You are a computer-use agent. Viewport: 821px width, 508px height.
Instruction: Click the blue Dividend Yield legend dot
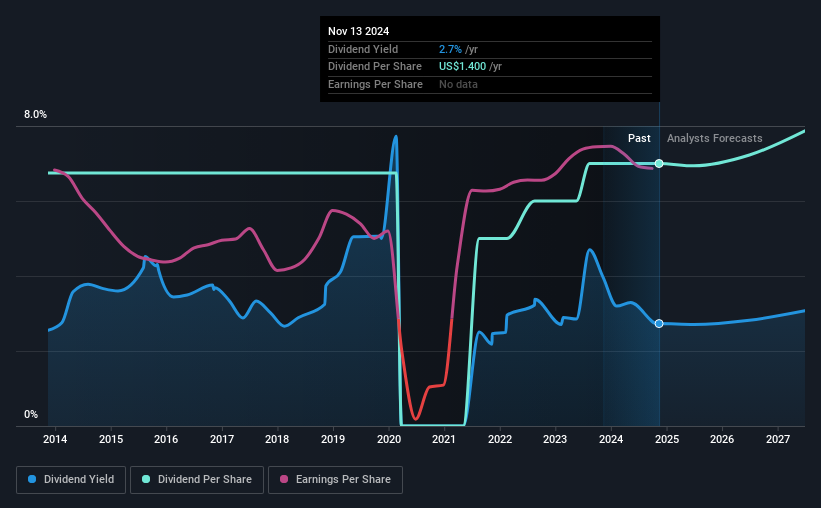pos(32,479)
